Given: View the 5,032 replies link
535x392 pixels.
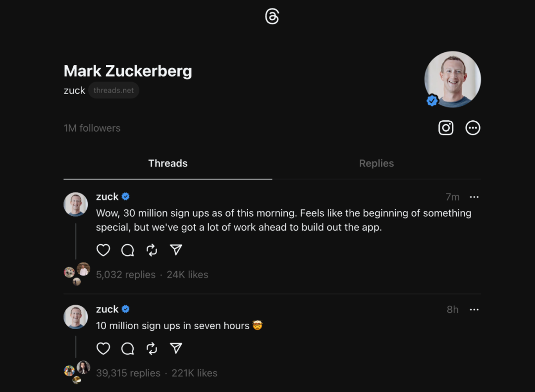Looking at the screenshot, I should (x=126, y=275).
